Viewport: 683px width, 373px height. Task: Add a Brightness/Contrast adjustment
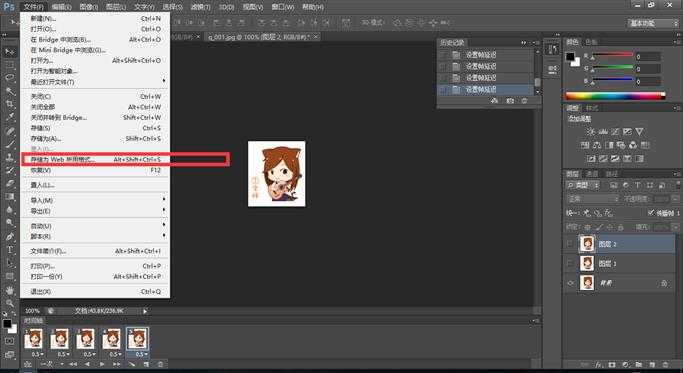pos(590,132)
